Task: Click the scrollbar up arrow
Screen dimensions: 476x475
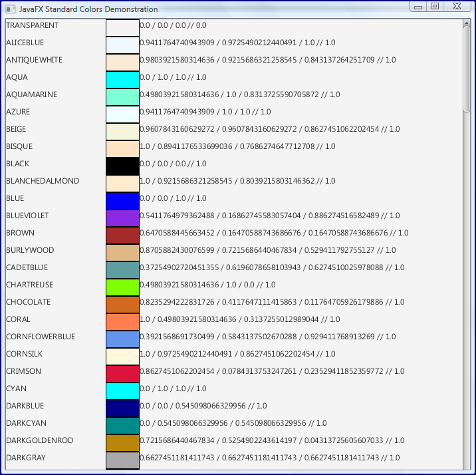Action: (x=466, y=23)
